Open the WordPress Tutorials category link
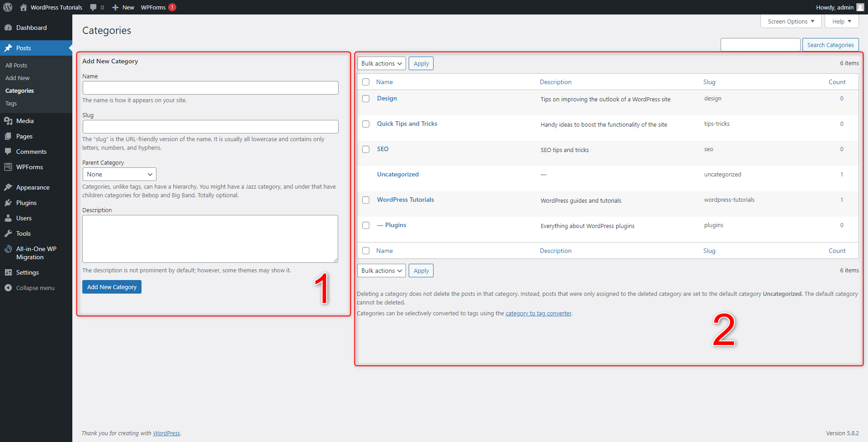The image size is (868, 442). (406, 200)
